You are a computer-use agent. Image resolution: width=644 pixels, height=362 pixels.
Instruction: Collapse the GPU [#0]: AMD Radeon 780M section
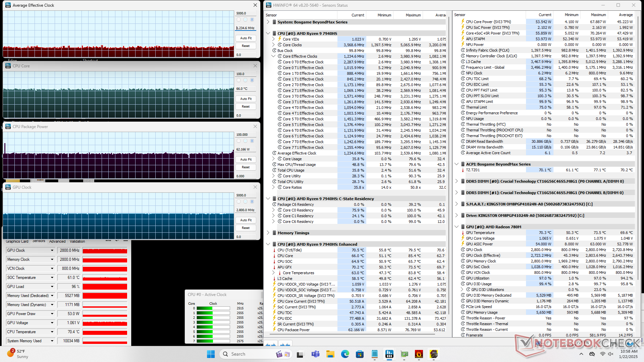tap(457, 227)
